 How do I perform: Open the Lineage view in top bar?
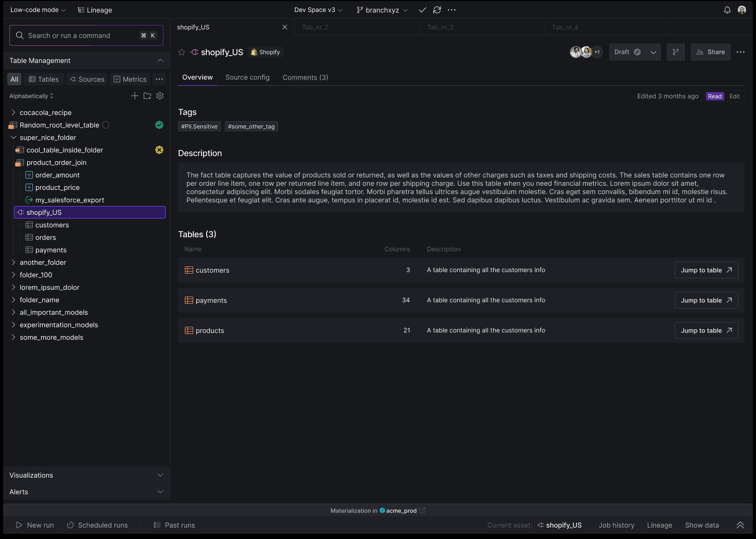[95, 10]
